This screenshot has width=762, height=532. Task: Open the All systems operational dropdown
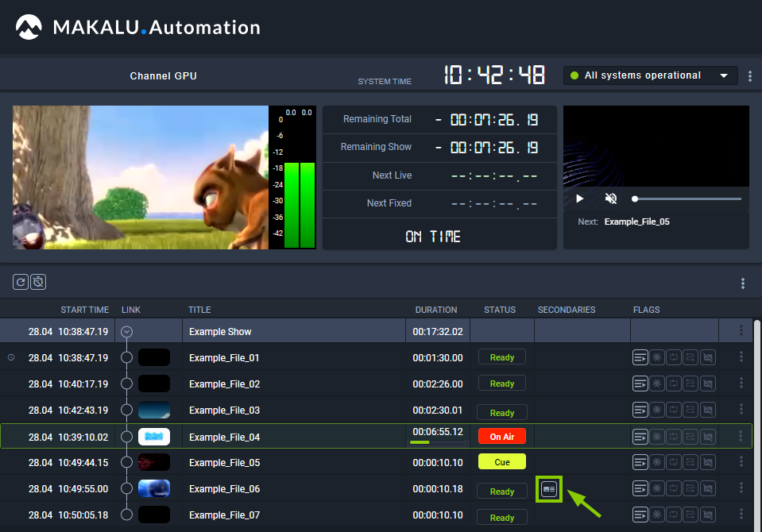tap(650, 75)
